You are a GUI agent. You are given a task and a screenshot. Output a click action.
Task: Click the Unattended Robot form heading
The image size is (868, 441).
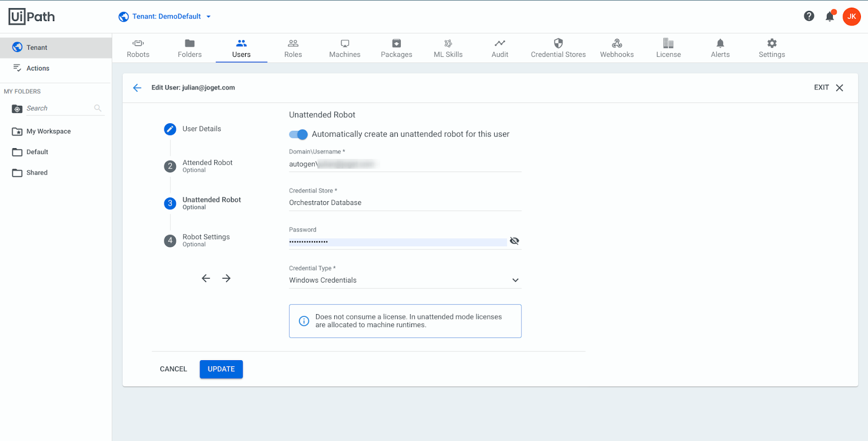click(322, 115)
